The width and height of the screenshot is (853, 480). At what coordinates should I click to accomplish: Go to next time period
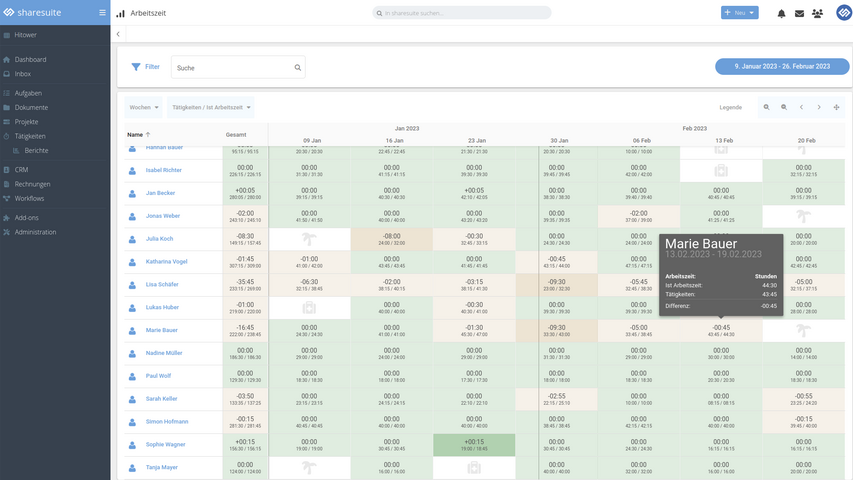click(x=819, y=107)
